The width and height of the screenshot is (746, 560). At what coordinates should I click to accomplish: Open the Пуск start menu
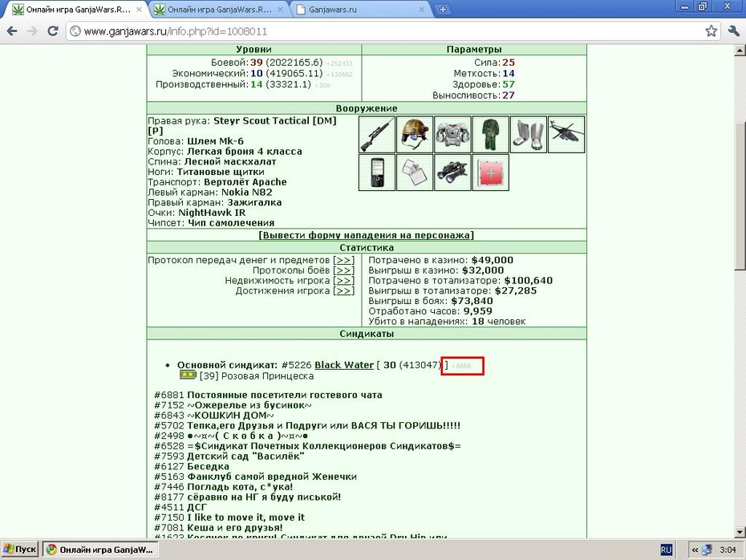[19, 550]
